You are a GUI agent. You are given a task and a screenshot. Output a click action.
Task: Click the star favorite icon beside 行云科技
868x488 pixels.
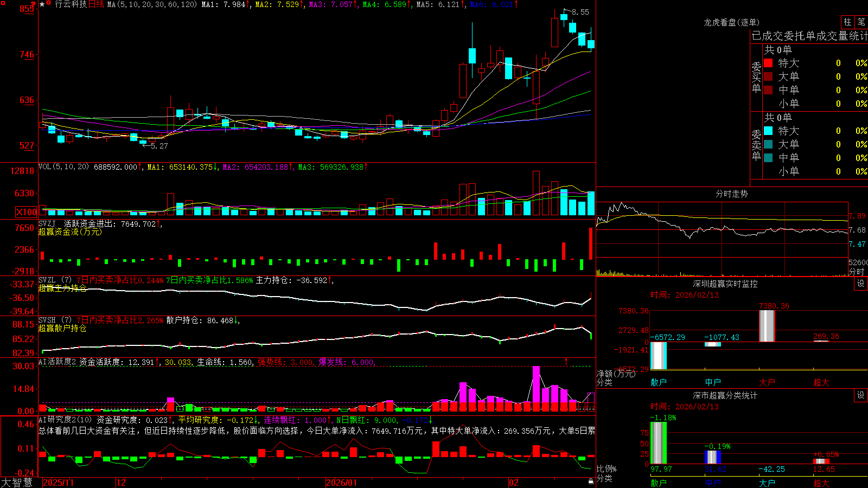pos(42,4)
